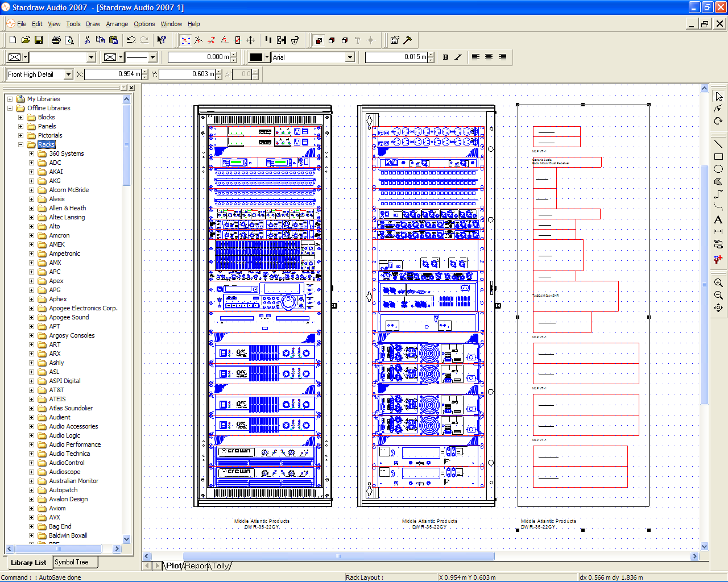This screenshot has height=582, width=728.
Task: Select the Pictorials folder in library
Action: 50,135
